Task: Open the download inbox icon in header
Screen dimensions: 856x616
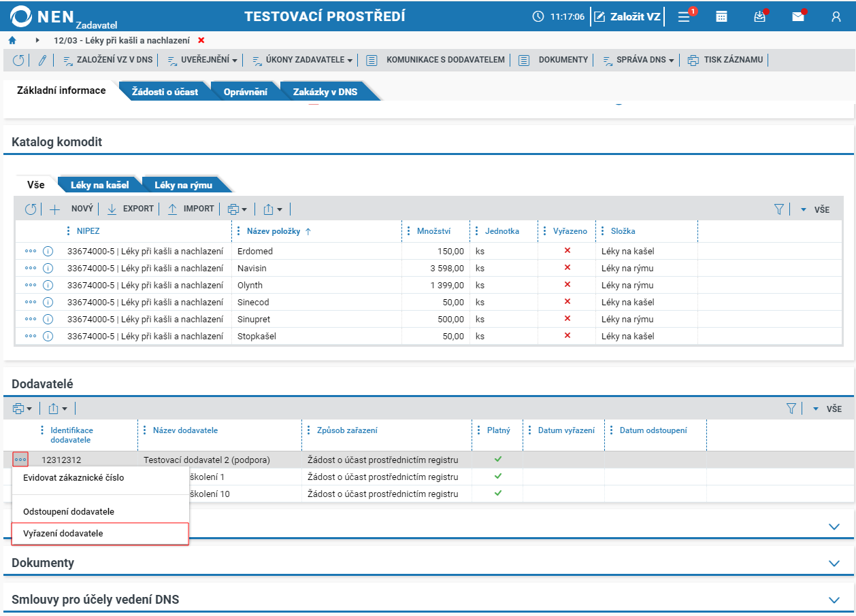Action: [x=760, y=16]
